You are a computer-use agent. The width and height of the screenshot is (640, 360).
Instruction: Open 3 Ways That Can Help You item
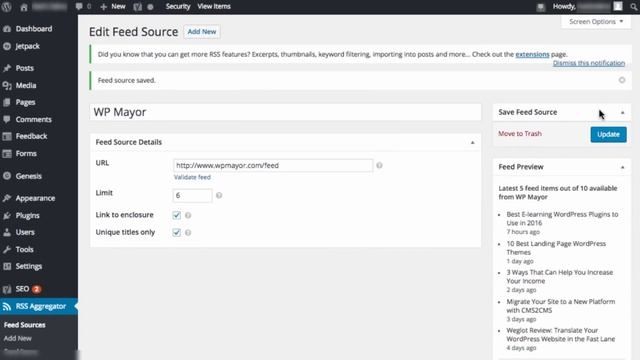(560, 277)
